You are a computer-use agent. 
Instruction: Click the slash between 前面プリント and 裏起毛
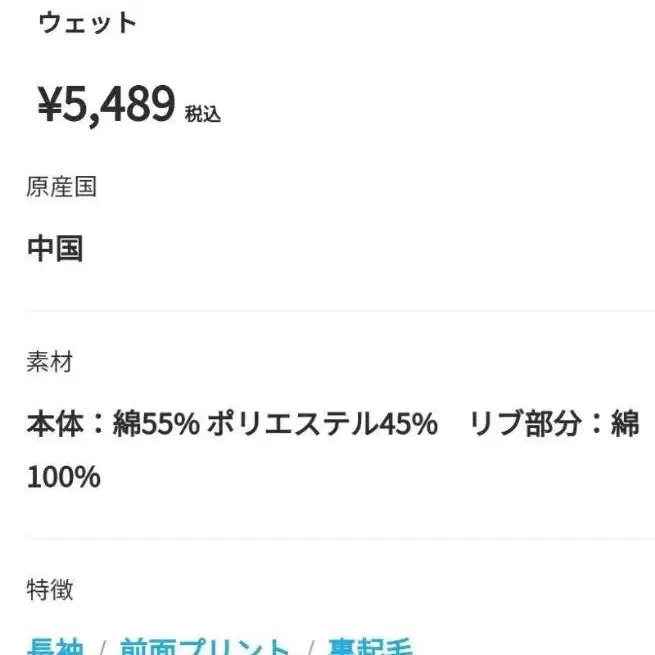tap(311, 646)
